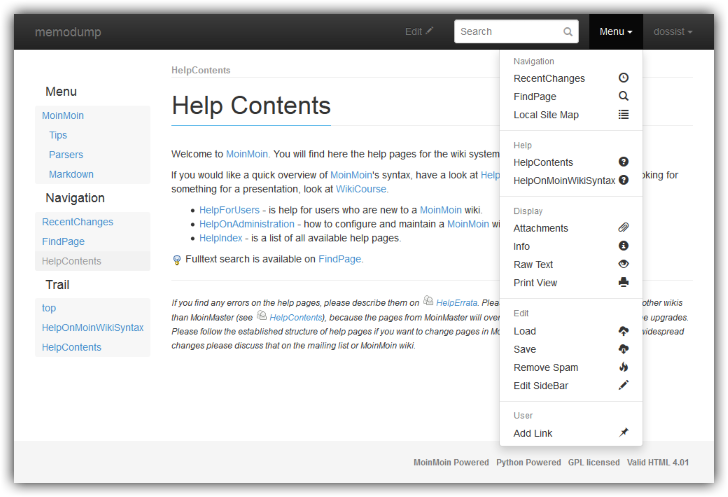
Task: Open Markdown in the sidebar menu
Action: tap(71, 174)
